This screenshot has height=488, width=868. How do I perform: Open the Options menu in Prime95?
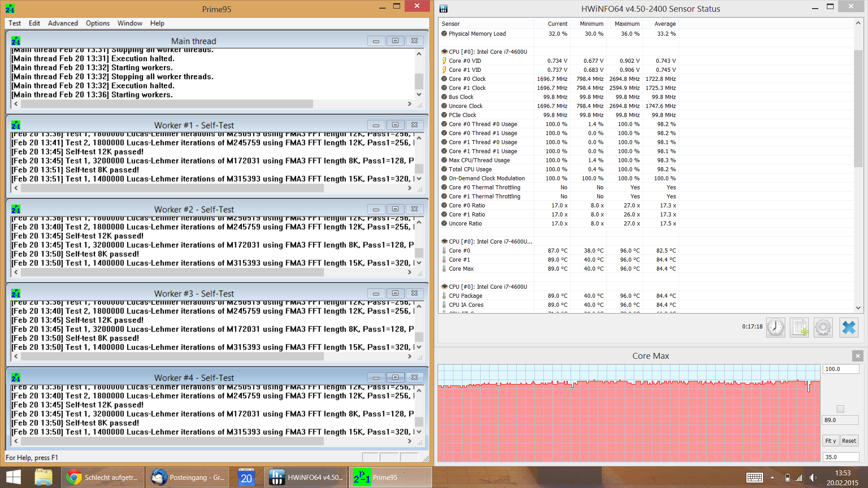[98, 23]
